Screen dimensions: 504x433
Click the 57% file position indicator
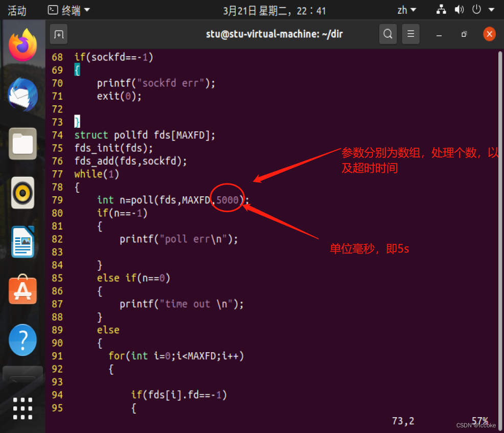pos(479,420)
